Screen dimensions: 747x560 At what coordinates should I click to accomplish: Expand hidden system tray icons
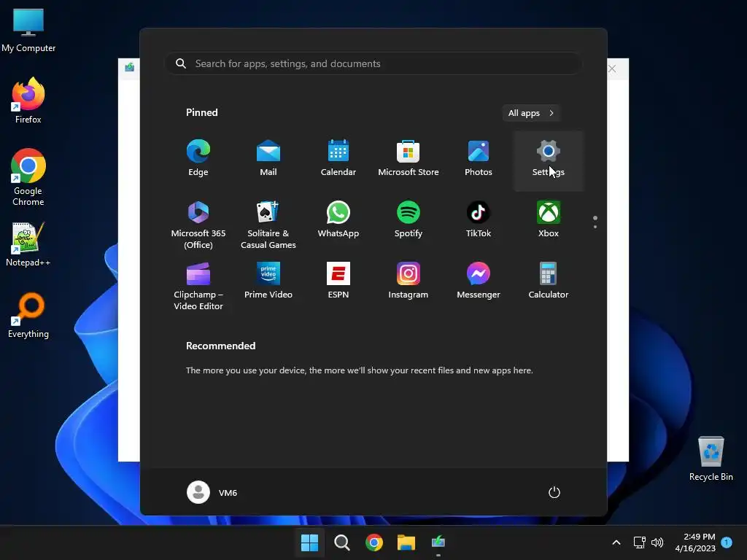[x=616, y=542]
